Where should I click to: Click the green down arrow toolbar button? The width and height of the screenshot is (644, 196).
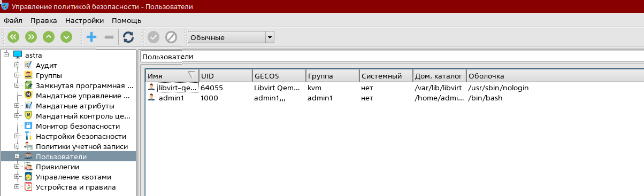(66, 37)
